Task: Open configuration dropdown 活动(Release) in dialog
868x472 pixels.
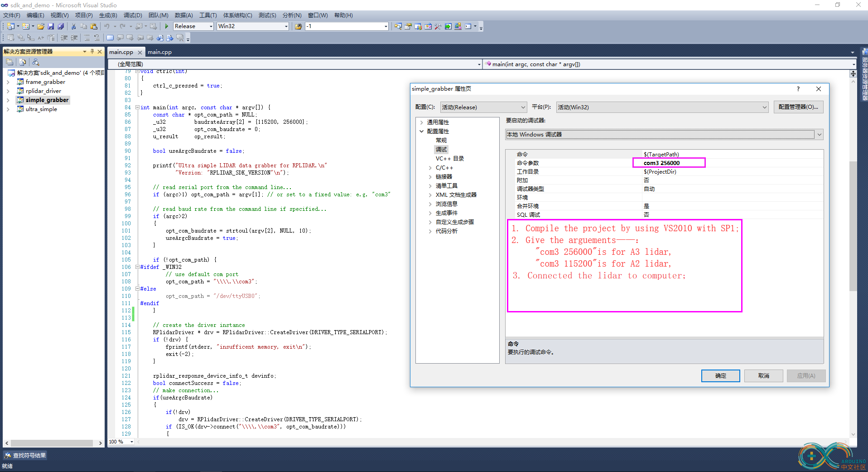Action: [483, 107]
